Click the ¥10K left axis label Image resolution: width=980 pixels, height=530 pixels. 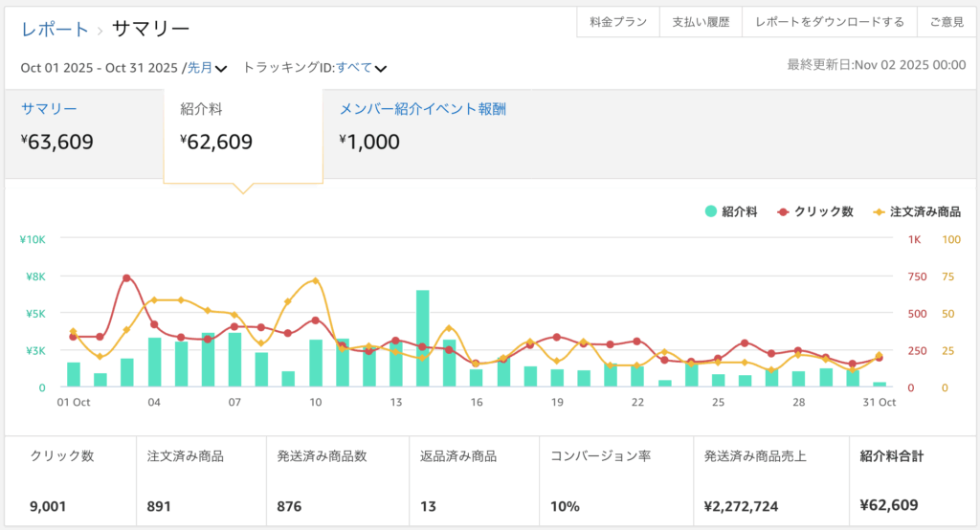pyautogui.click(x=33, y=239)
